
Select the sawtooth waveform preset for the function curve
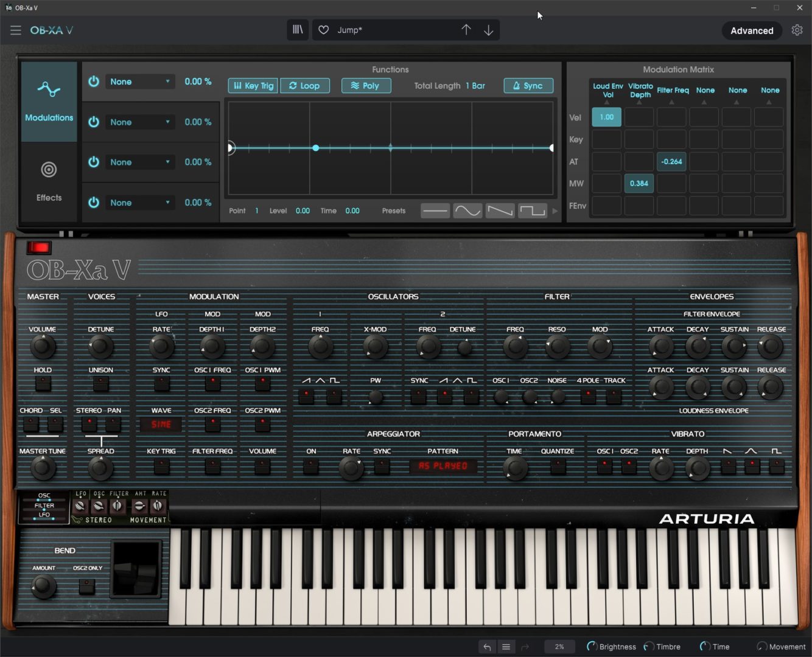tap(500, 210)
